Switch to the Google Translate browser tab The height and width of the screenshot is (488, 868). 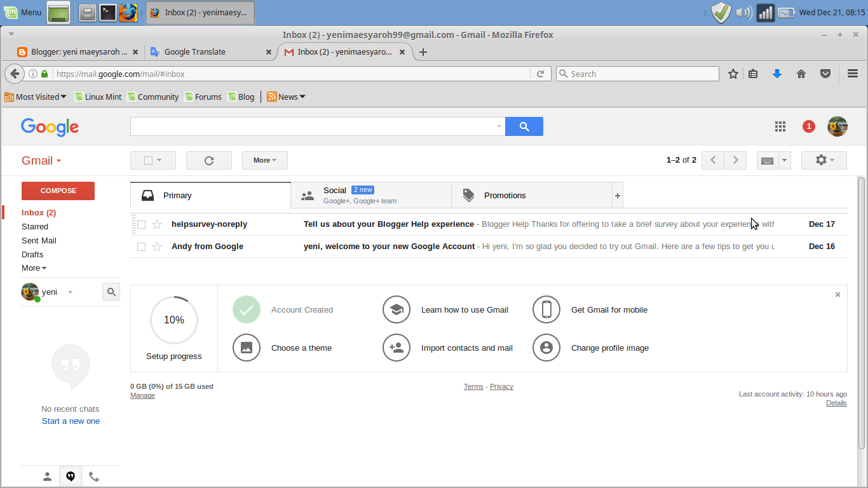[211, 51]
